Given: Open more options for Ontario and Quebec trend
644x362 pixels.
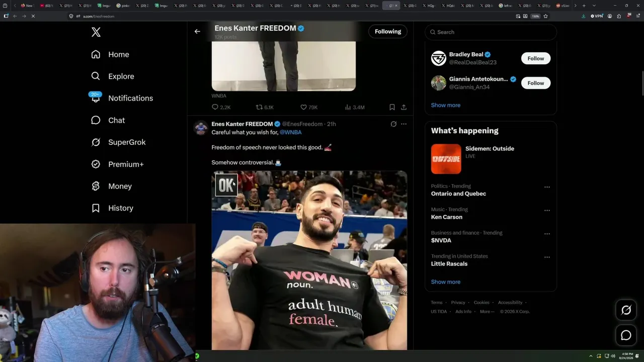Looking at the screenshot, I should 547,187.
